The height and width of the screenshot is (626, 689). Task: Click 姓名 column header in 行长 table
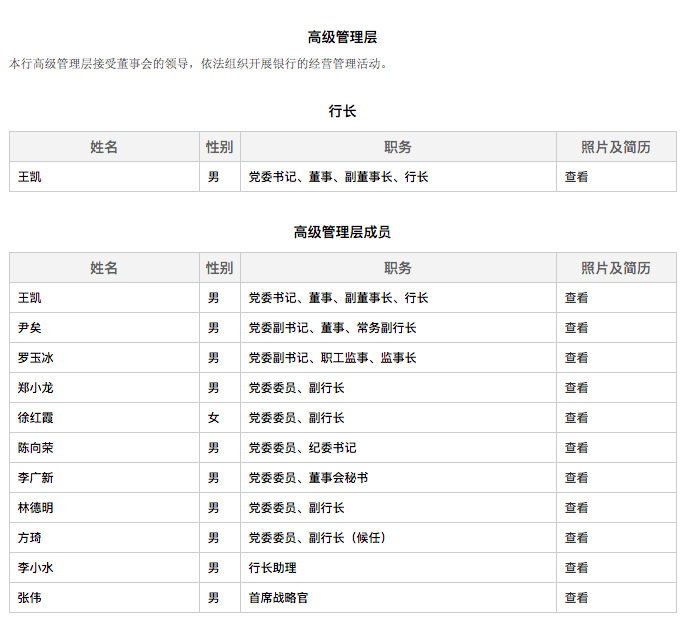[104, 147]
